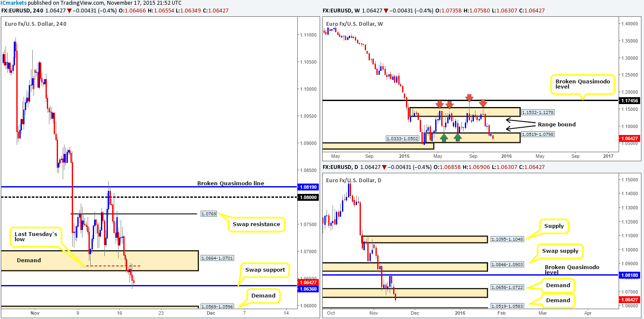This screenshot has height=319, width=644.
Task: Click the Swap support callout on 240 chart
Action: (x=265, y=270)
